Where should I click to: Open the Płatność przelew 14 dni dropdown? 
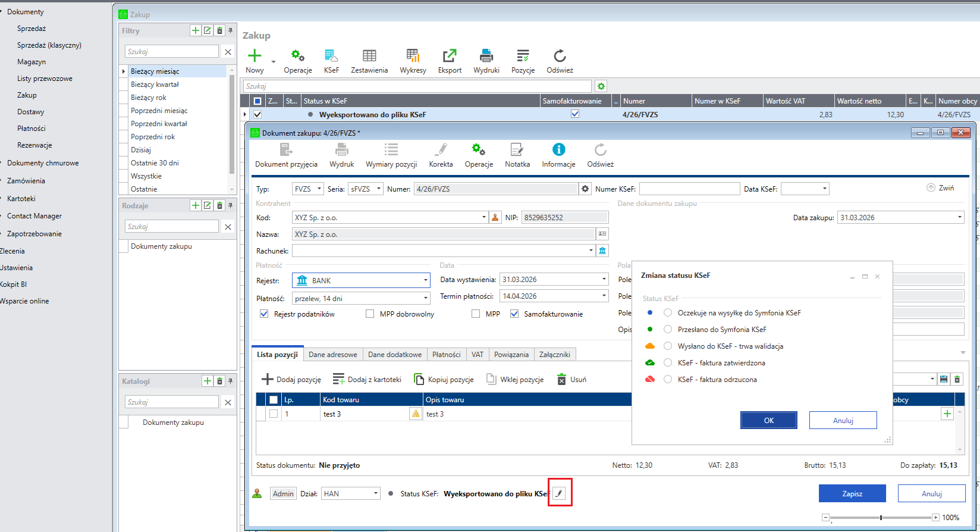click(x=425, y=298)
